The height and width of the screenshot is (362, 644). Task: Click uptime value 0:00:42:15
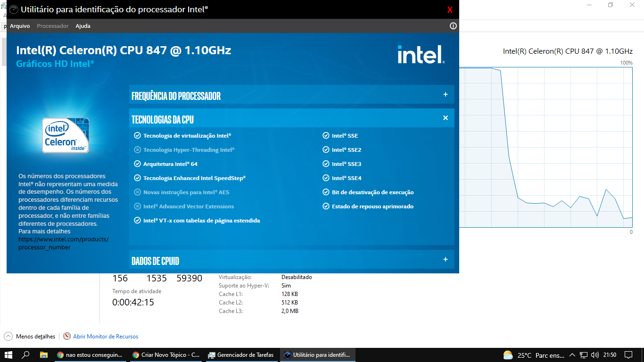click(x=133, y=302)
